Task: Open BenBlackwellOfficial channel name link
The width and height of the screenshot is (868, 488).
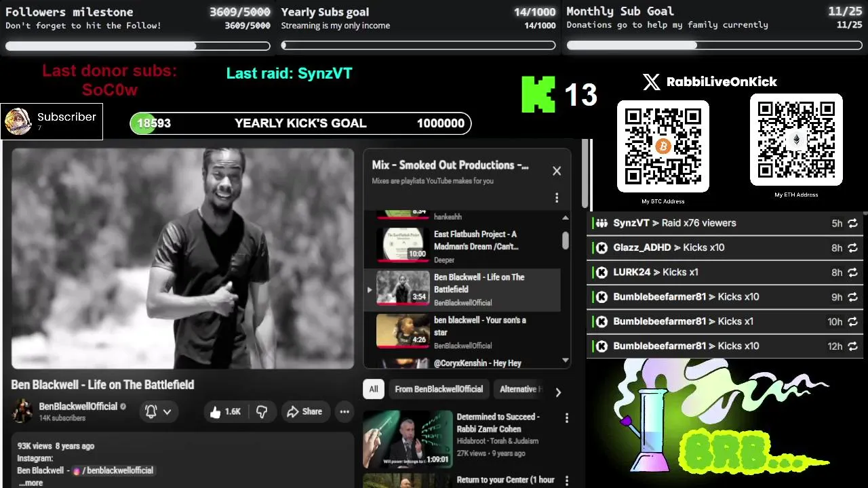Action: pyautogui.click(x=78, y=406)
